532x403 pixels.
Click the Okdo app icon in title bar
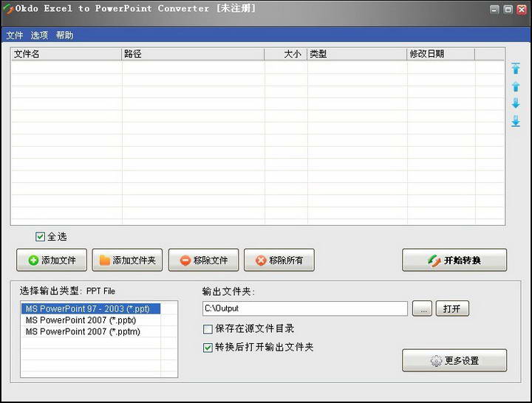[7, 8]
